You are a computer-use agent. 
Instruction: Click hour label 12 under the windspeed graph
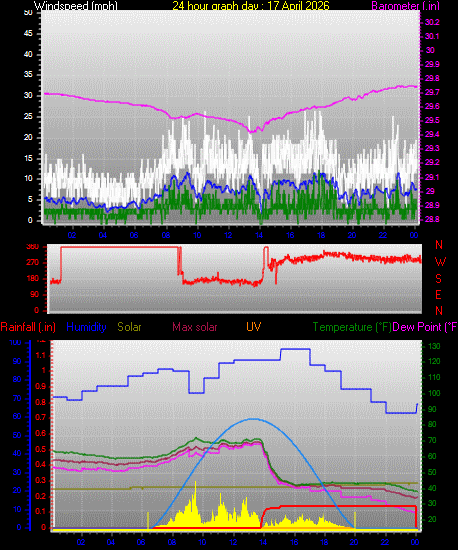coord(228,235)
